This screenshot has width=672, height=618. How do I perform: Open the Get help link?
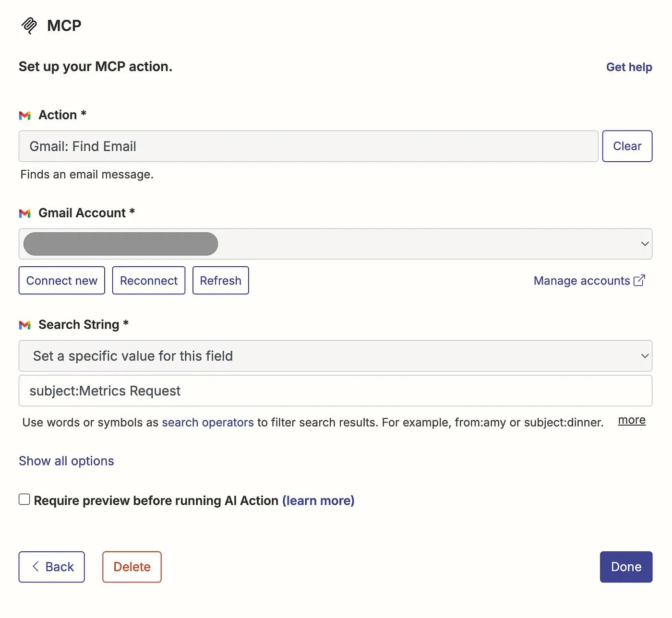pyautogui.click(x=629, y=67)
